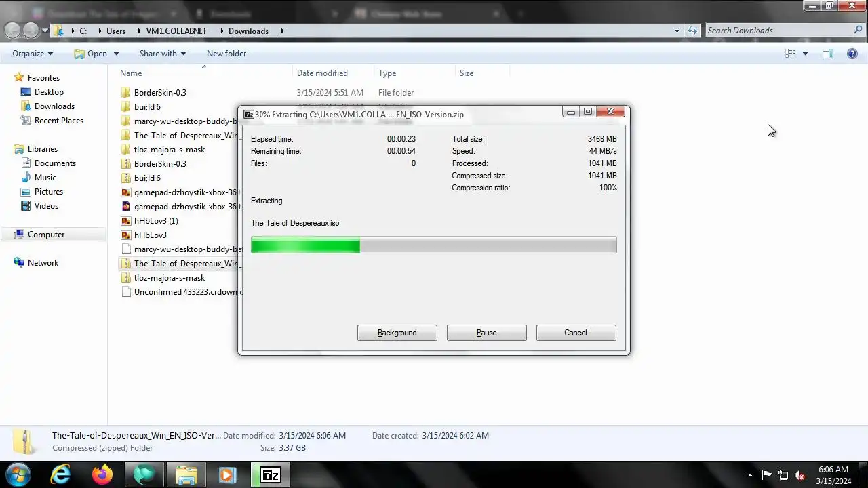868x488 pixels.
Task: Click the 7z icon in dialog title bar
Action: tap(249, 114)
